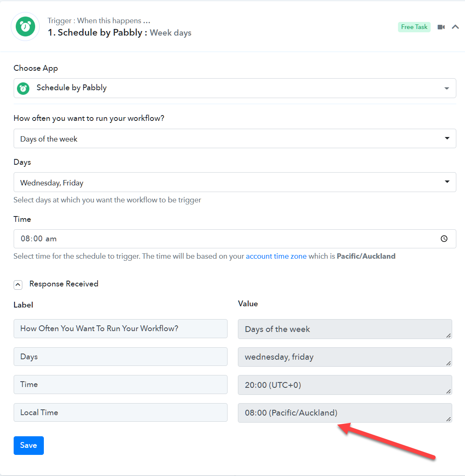Click the resize handle of Days value box

click(x=448, y=363)
